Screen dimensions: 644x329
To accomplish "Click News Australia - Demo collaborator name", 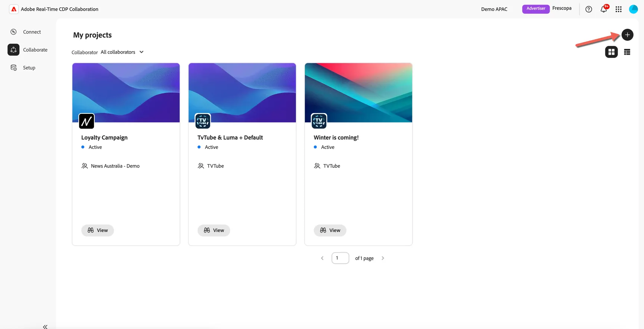I will coord(115,166).
